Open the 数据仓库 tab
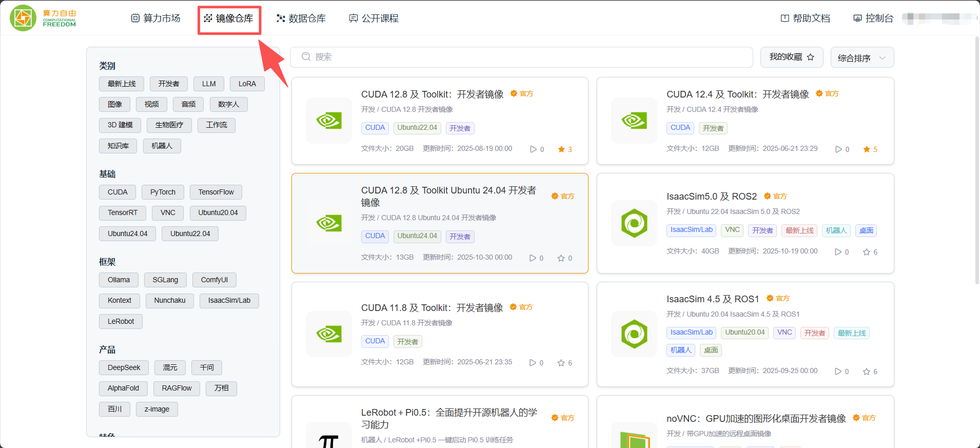Viewport: 980px width, 448px height. [x=301, y=18]
